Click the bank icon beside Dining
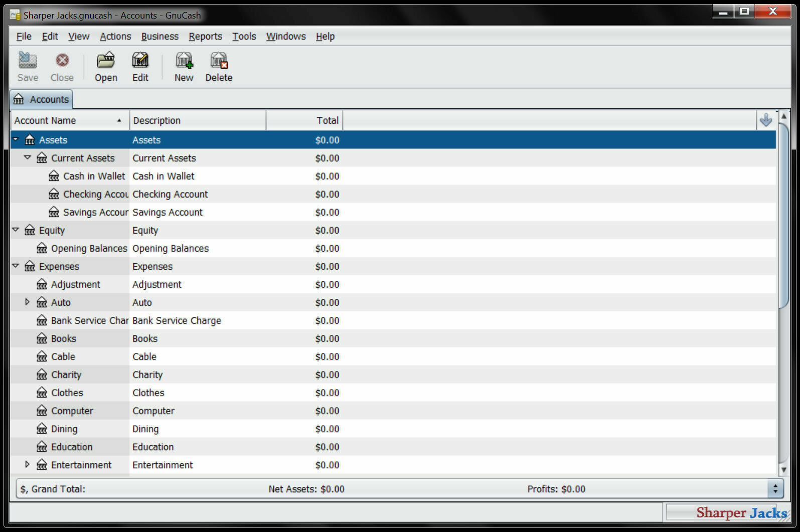The width and height of the screenshot is (800, 532). [42, 429]
